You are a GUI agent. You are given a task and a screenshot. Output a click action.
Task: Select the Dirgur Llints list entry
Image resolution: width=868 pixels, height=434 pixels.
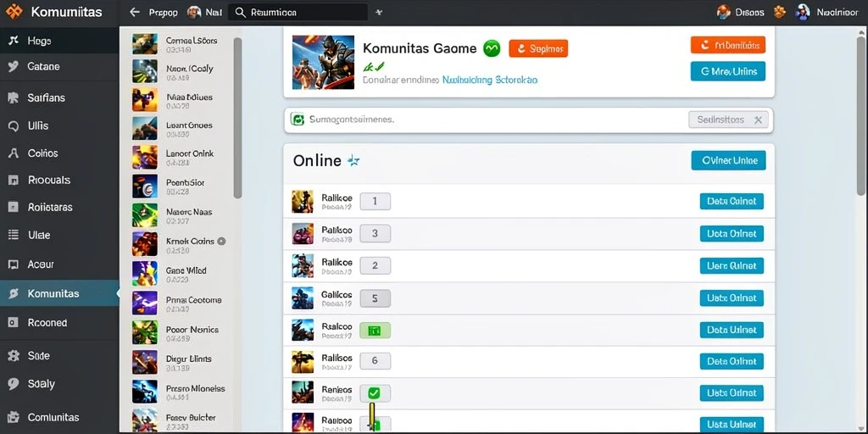181,362
